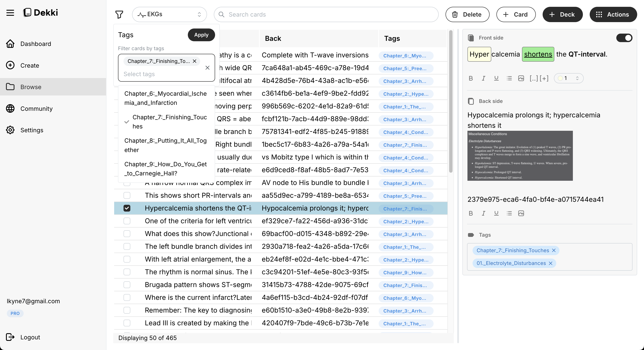Click the Actions button
The image size is (644, 350).
coord(613,14)
